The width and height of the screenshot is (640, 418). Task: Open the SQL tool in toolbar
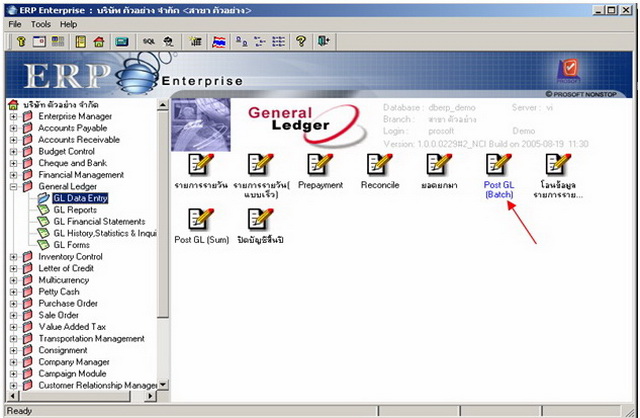click(149, 41)
